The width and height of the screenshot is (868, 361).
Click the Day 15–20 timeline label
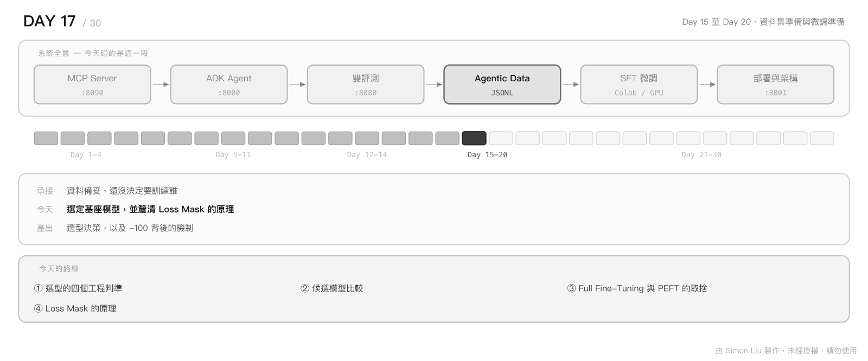click(487, 155)
